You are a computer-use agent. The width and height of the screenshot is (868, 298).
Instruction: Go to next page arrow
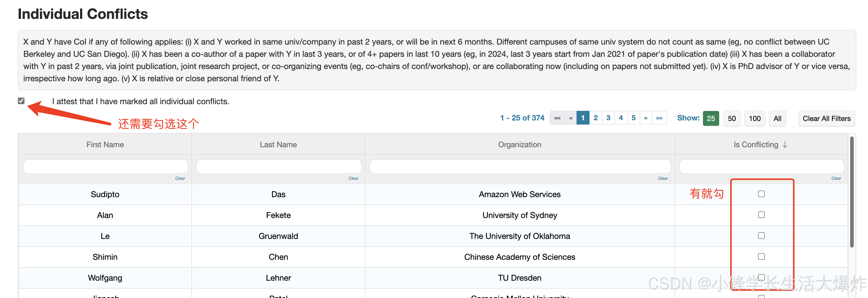tap(645, 118)
